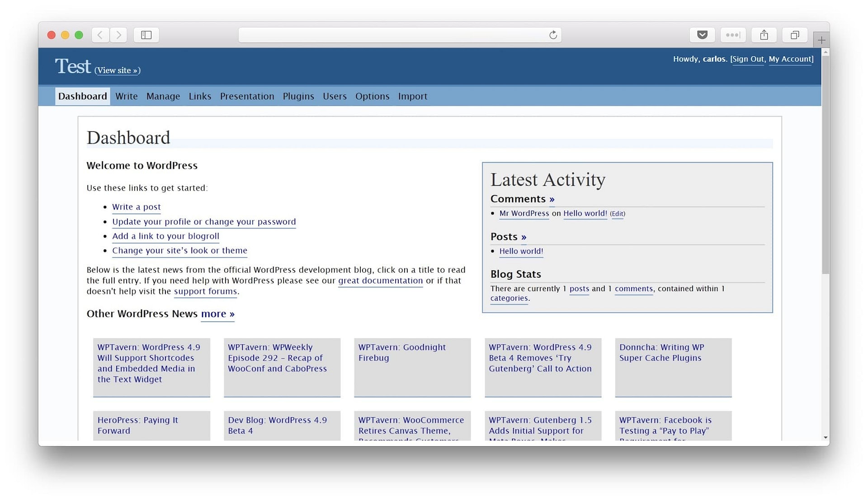Screen dimensions: 868x501
Task: Open the Goodnight Firebug news item
Action: (412, 368)
